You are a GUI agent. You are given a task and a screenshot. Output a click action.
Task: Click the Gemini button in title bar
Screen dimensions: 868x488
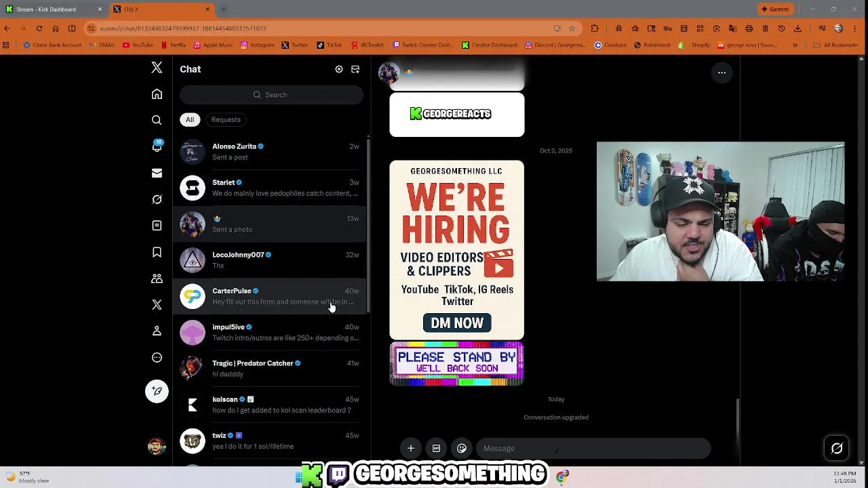(x=775, y=9)
